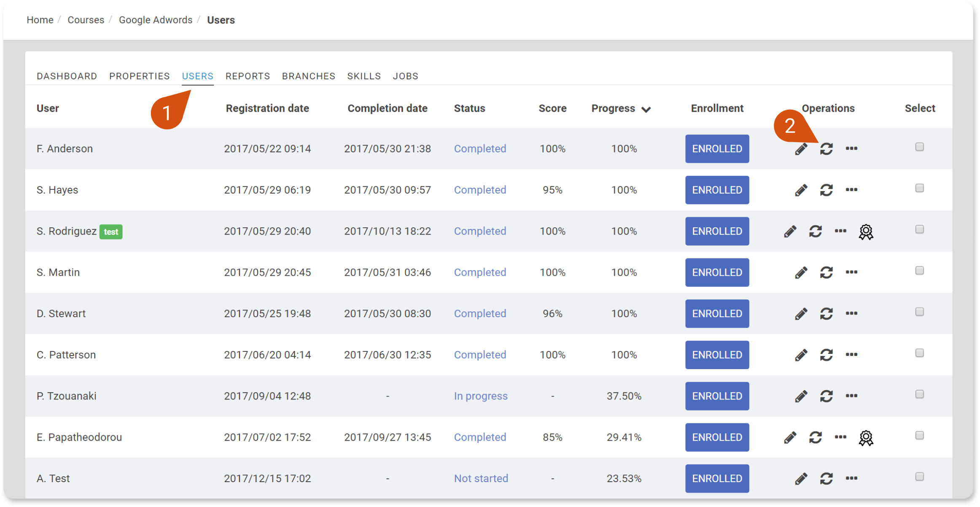Viewport: 980px width, 507px height.
Task: Open the Properties tab
Action: 140,76
